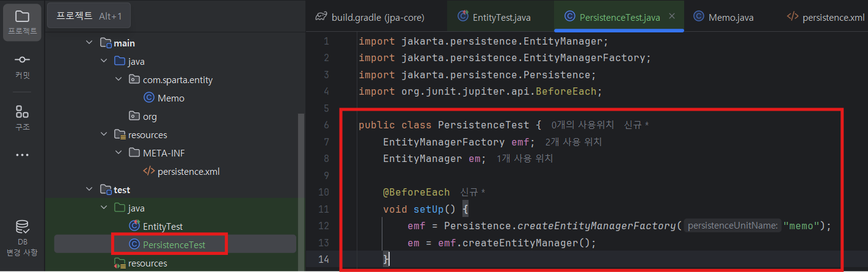Switch to the Memo.java tab
This screenshot has height=272, width=868.
723,17
